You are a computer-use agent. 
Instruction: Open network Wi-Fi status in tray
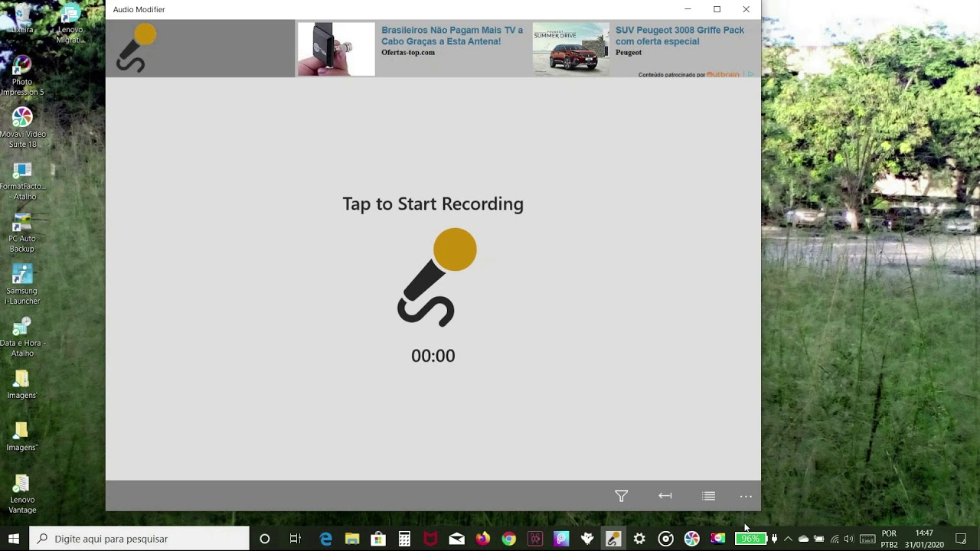click(835, 539)
